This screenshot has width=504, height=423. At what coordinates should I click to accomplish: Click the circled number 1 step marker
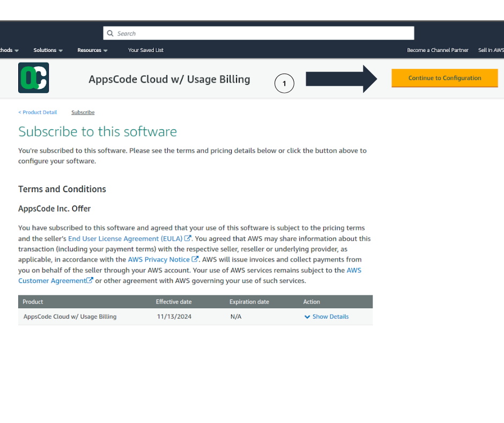tap(284, 83)
